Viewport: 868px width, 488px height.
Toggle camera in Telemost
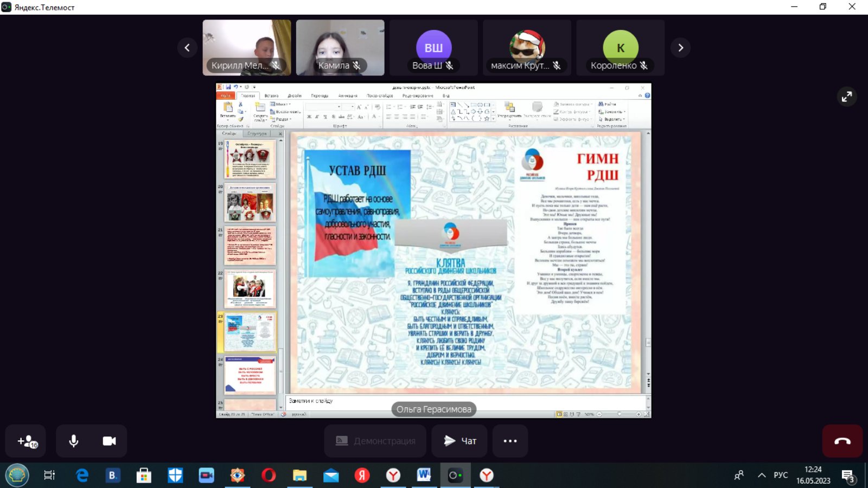pos(109,441)
